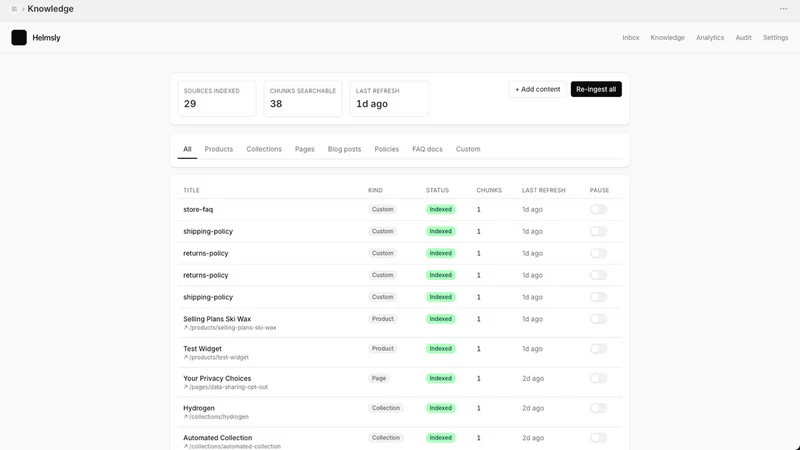Image resolution: width=800 pixels, height=450 pixels.
Task: Open the /products/selling-plans-ski-wax link
Action: pos(230,328)
